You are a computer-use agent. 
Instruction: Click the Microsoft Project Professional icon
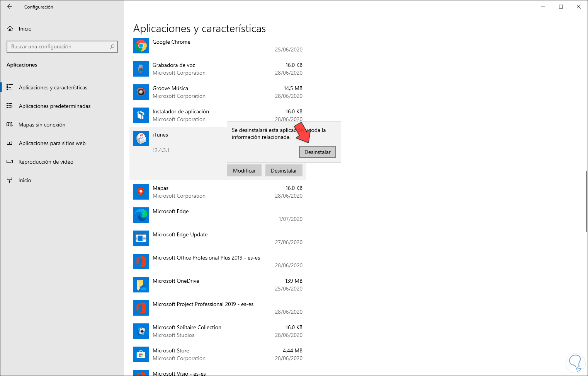tap(141, 308)
